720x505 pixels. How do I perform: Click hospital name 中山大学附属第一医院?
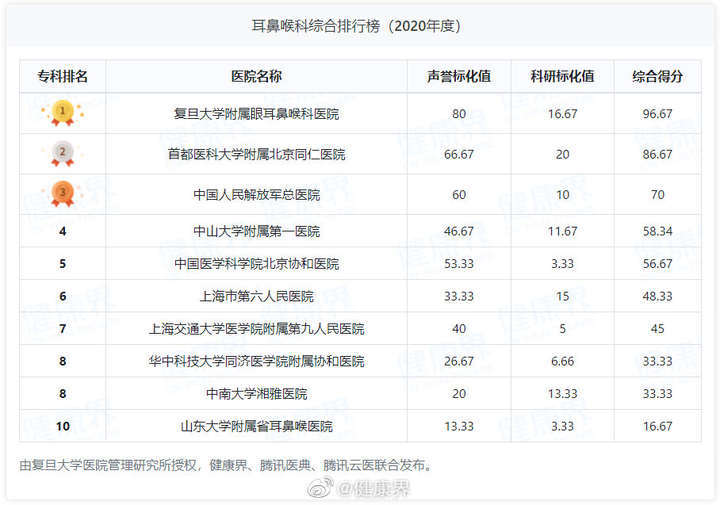tap(256, 231)
